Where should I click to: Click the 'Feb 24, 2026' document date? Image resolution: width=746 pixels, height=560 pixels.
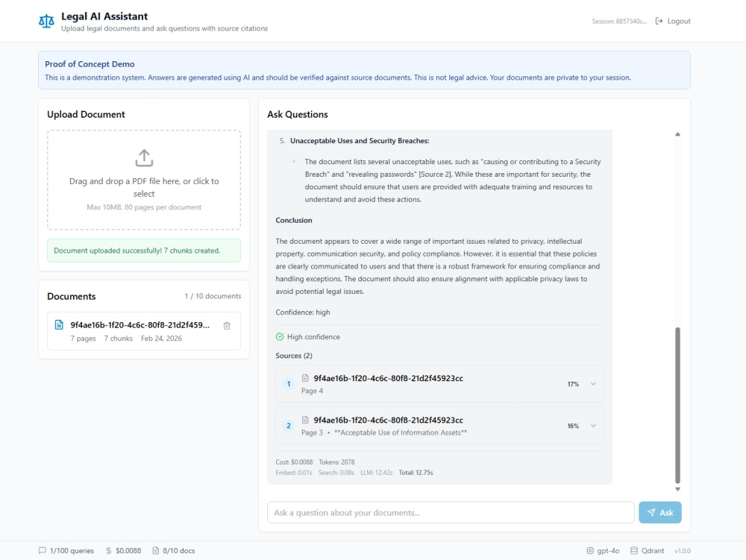pos(161,339)
